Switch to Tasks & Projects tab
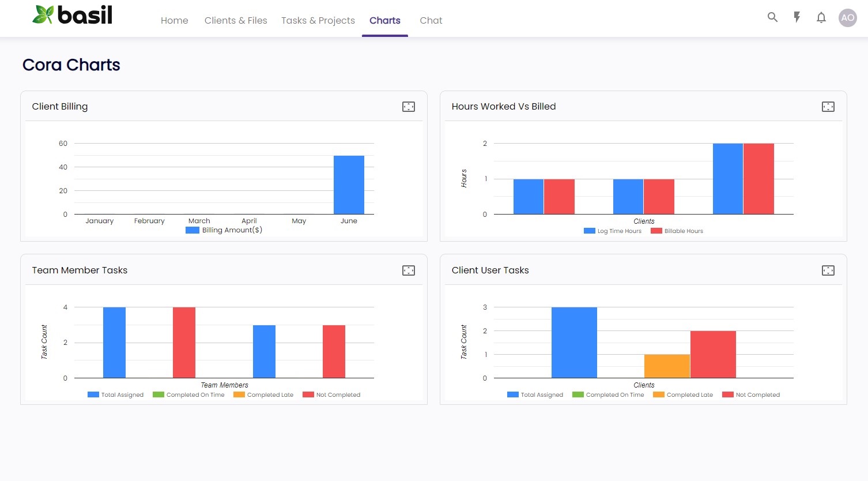The height and width of the screenshot is (481, 868). pos(318,21)
